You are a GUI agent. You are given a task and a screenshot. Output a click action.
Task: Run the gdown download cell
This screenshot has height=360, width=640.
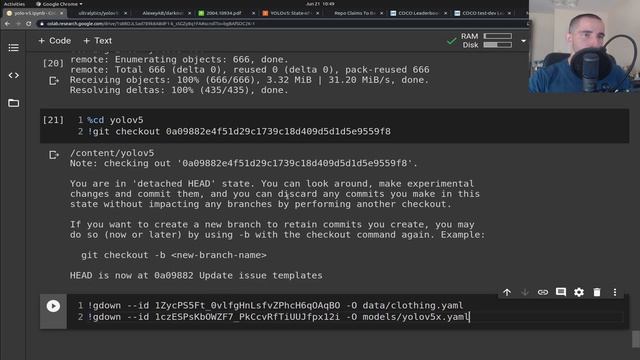point(53,306)
